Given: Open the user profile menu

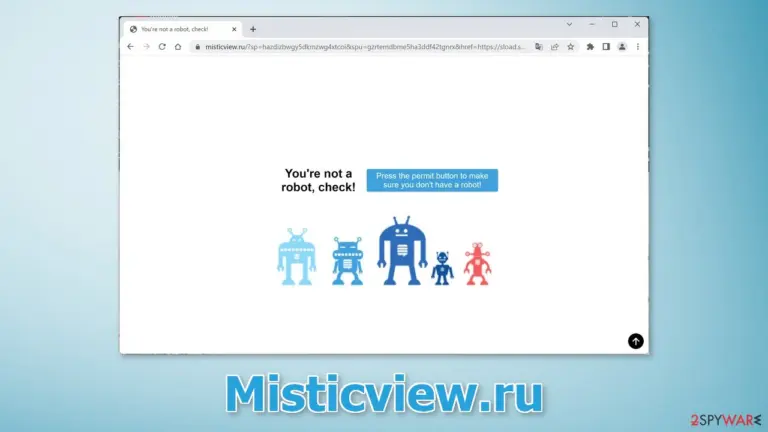Looking at the screenshot, I should (x=622, y=47).
